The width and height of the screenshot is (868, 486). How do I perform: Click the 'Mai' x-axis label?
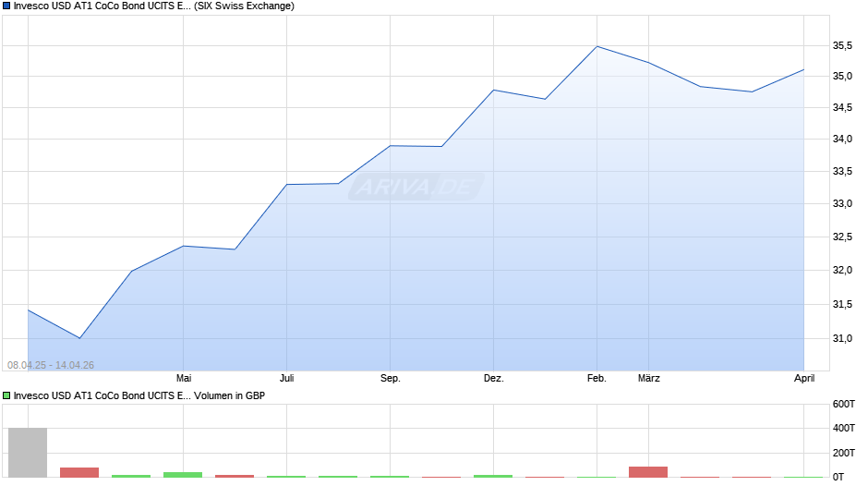coord(184,379)
